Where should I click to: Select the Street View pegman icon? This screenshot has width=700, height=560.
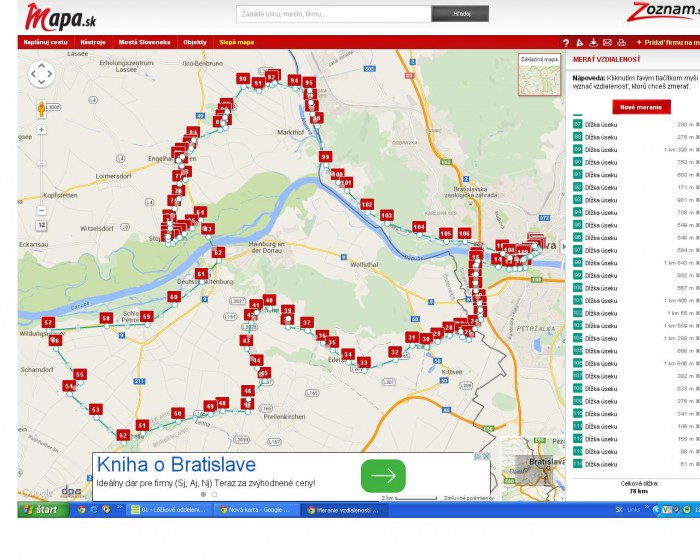[42, 109]
